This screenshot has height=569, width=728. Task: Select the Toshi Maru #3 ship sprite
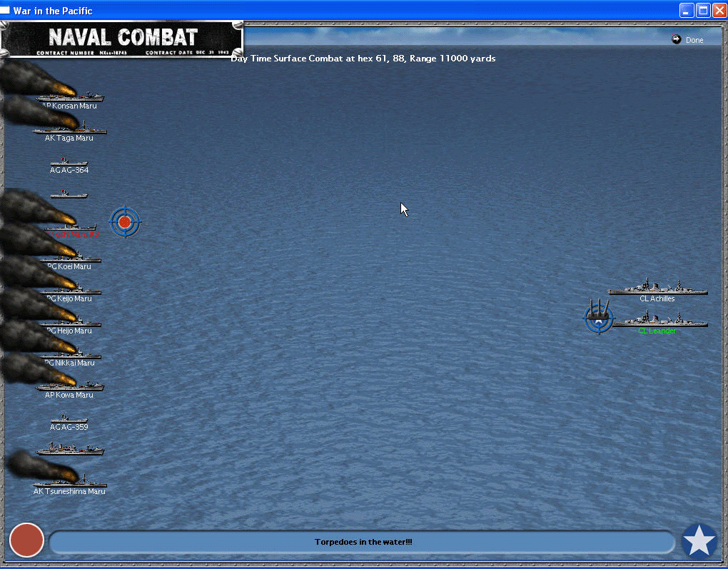[71, 227]
